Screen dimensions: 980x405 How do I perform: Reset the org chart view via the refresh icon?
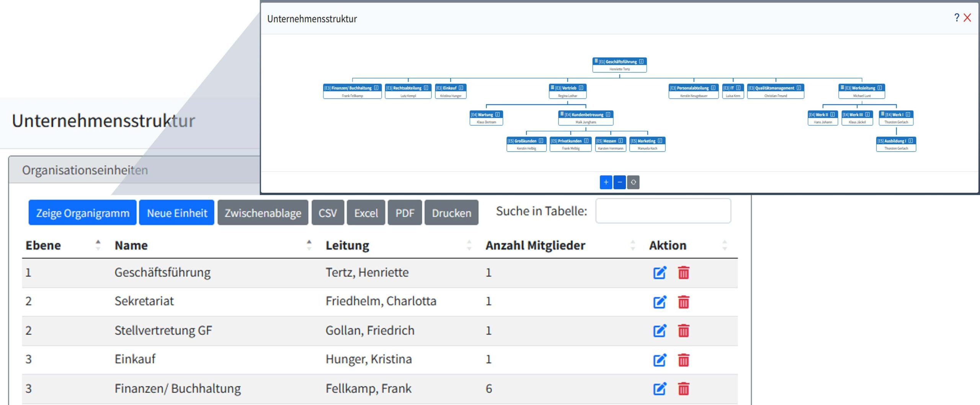click(634, 183)
